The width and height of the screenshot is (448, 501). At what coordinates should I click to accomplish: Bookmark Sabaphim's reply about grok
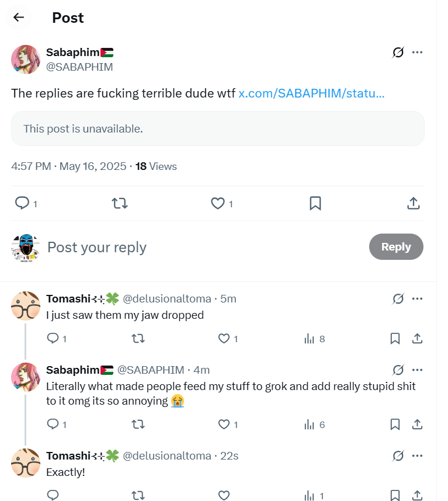pyautogui.click(x=395, y=425)
